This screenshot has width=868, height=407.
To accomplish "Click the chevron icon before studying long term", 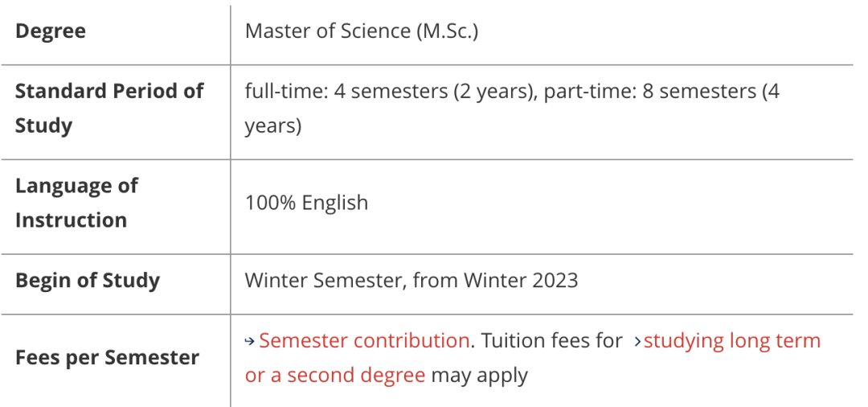I will [x=637, y=342].
